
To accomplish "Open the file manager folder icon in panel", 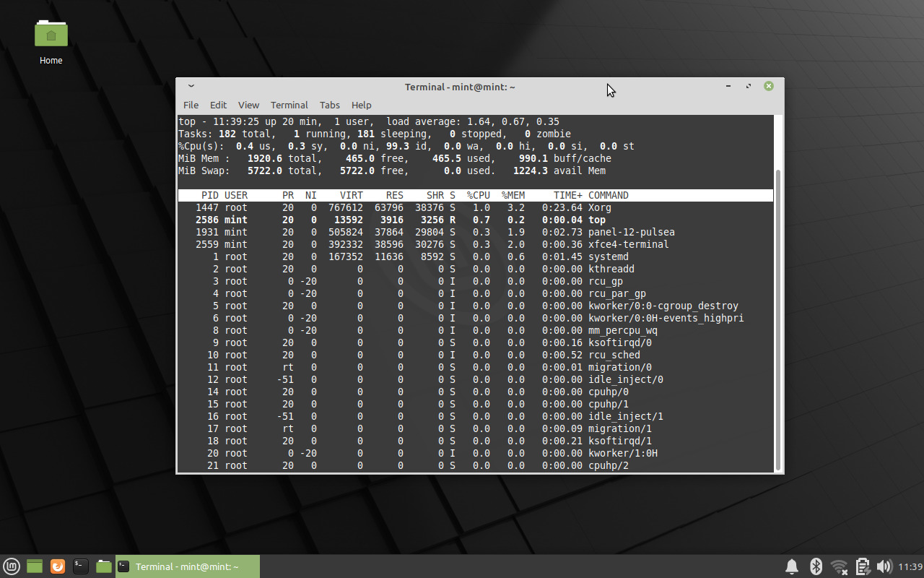I will point(104,566).
